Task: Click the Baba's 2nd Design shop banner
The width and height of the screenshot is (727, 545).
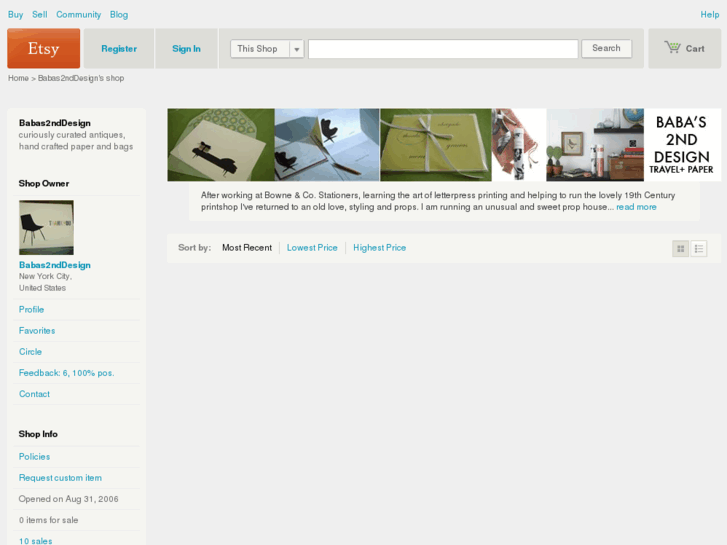Action: pyautogui.click(x=444, y=145)
